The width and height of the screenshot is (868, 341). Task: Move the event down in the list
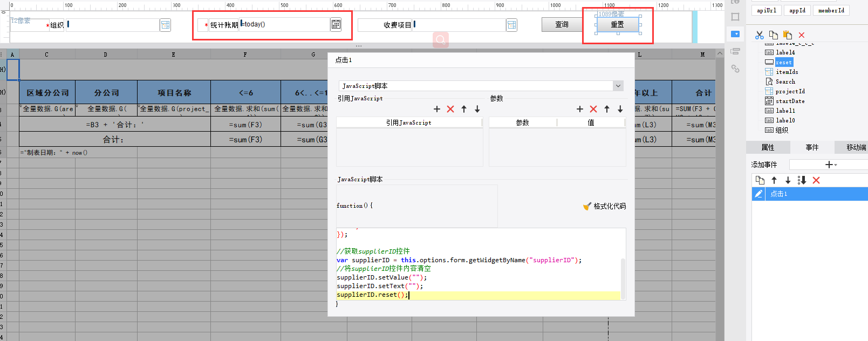(x=788, y=180)
